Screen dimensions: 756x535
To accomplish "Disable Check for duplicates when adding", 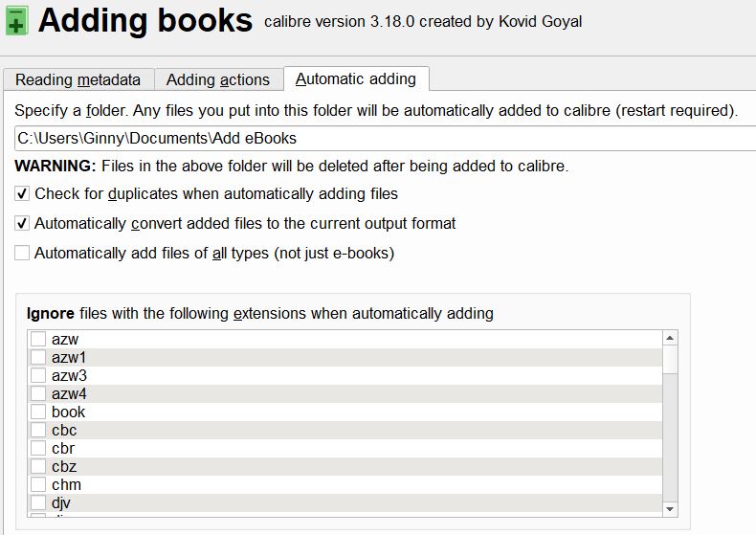I will pos(23,194).
